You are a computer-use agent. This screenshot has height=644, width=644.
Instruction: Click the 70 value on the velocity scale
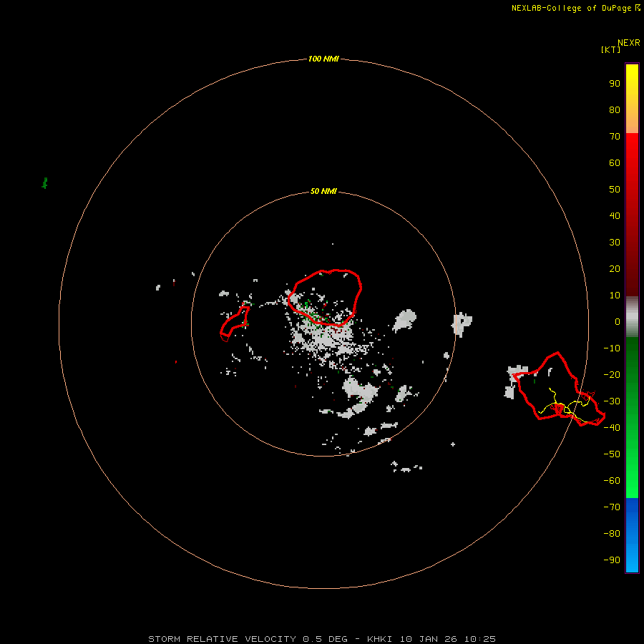click(615, 137)
